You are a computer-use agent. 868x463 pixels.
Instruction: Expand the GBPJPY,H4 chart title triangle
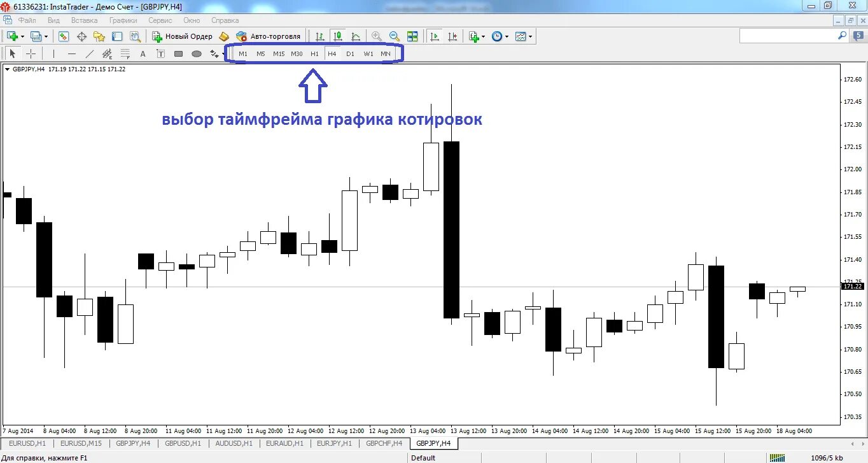tap(7, 69)
